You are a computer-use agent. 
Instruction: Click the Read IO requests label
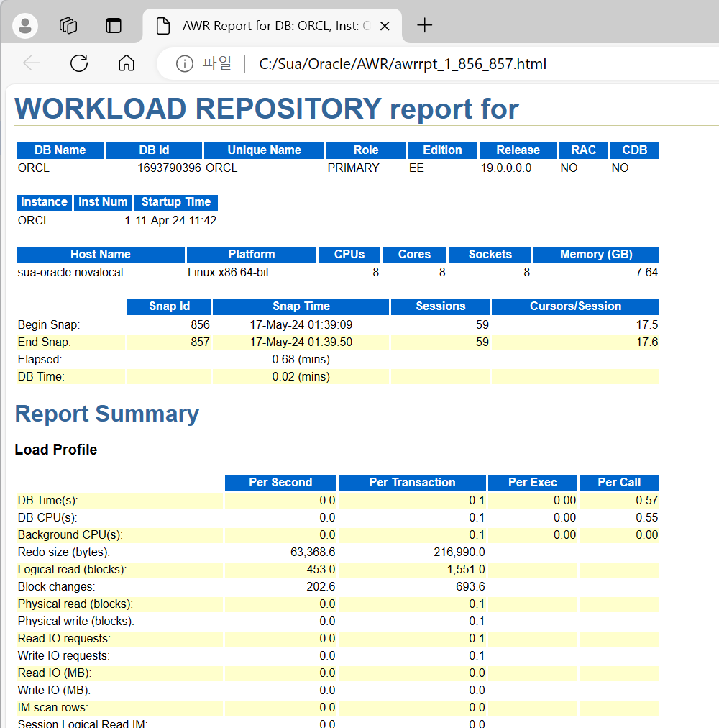coord(64,639)
